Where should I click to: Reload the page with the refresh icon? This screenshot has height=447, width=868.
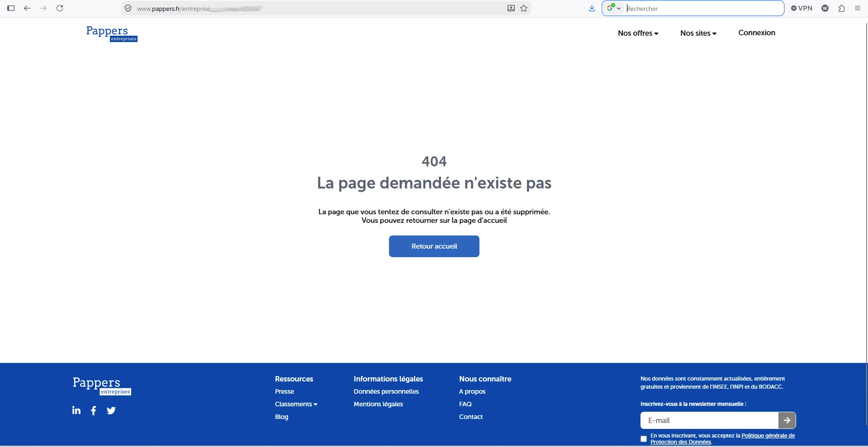(60, 8)
